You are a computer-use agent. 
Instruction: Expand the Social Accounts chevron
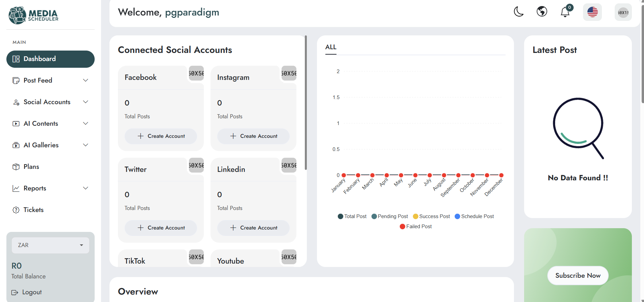point(86,102)
